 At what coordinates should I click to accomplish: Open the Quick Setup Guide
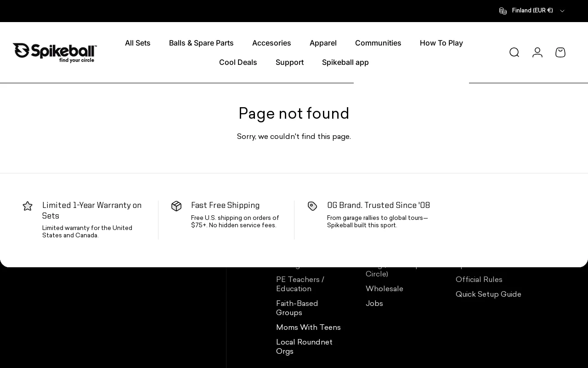click(488, 294)
